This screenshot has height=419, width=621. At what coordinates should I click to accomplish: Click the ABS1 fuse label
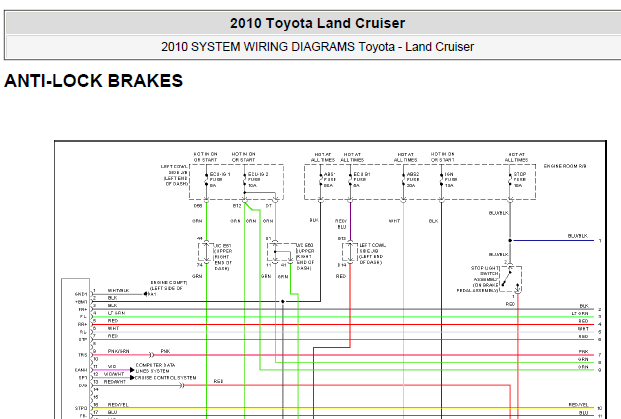[329, 179]
